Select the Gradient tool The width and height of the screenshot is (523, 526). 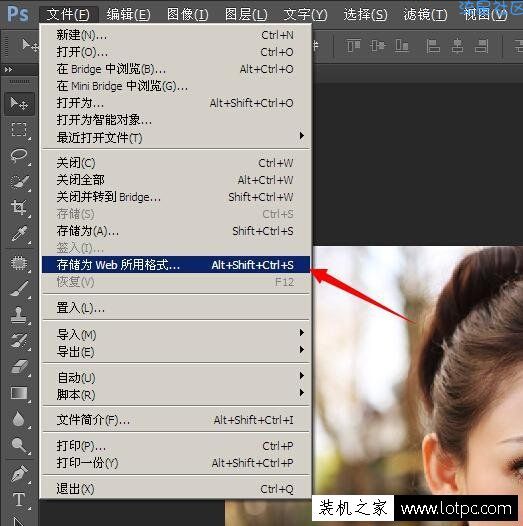[x=19, y=393]
